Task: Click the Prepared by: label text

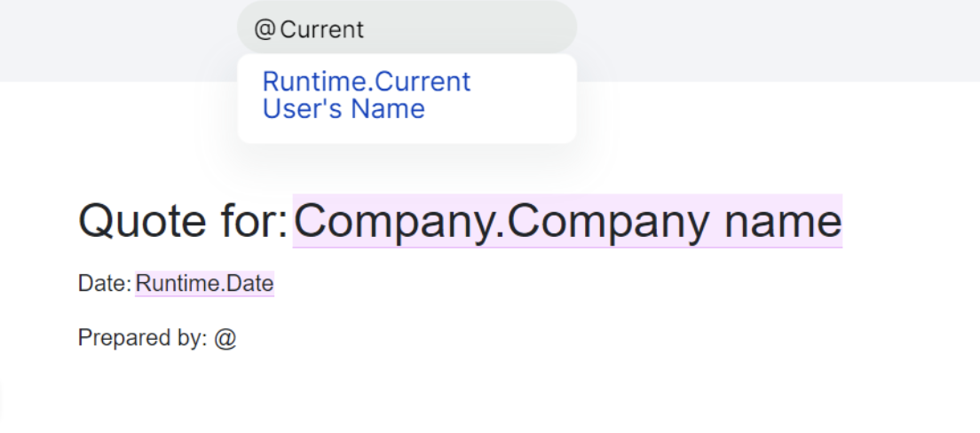Action: click(142, 338)
